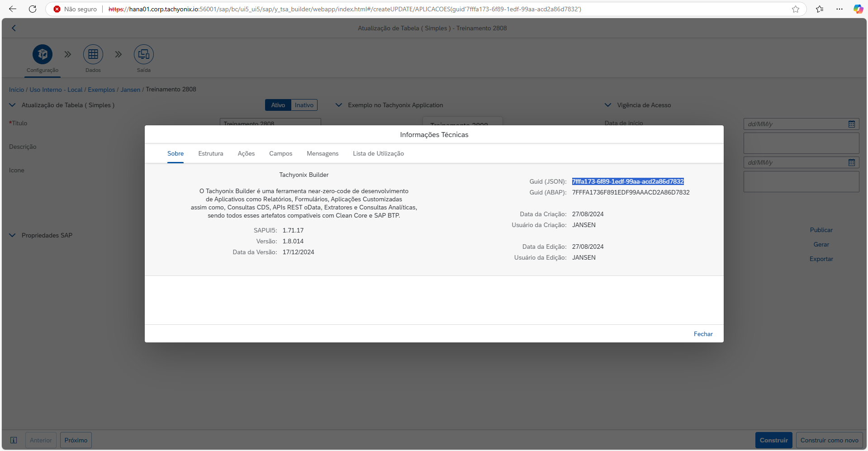Open Uso Interno - Local breadcrumb
868x451 pixels.
56,90
